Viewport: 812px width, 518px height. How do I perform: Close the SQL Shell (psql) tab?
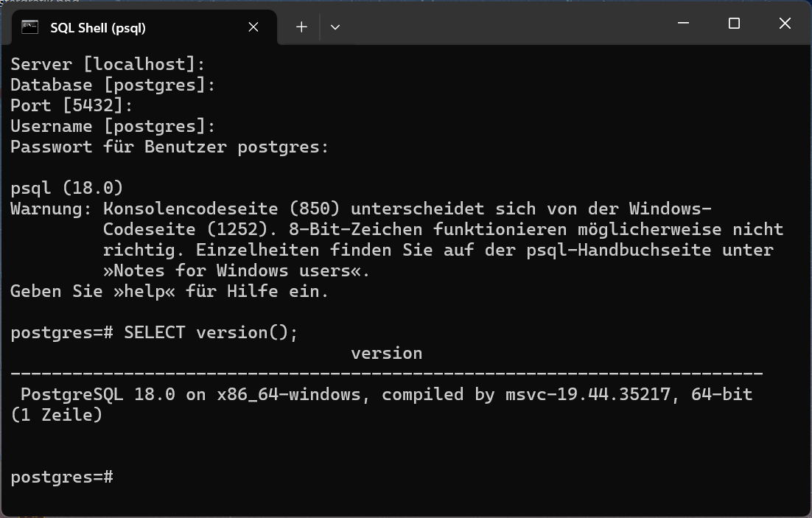coord(253,27)
